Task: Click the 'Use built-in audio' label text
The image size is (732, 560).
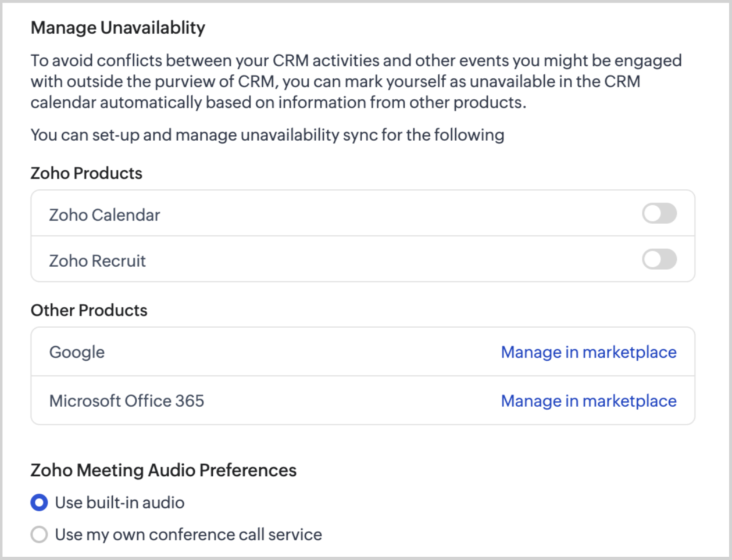Action: click(119, 502)
